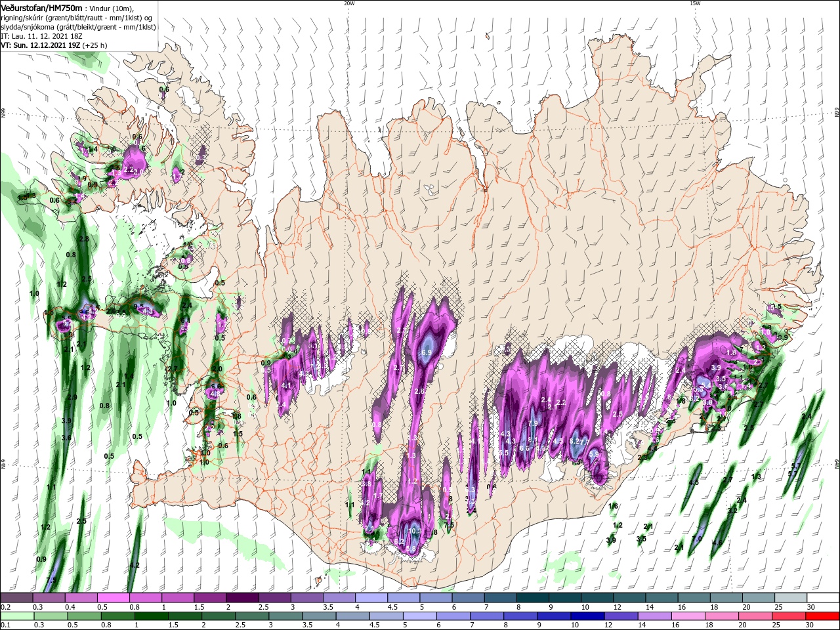Click white top-row swatch labeled 30
Screen dimensions: 840x630
click(824, 598)
